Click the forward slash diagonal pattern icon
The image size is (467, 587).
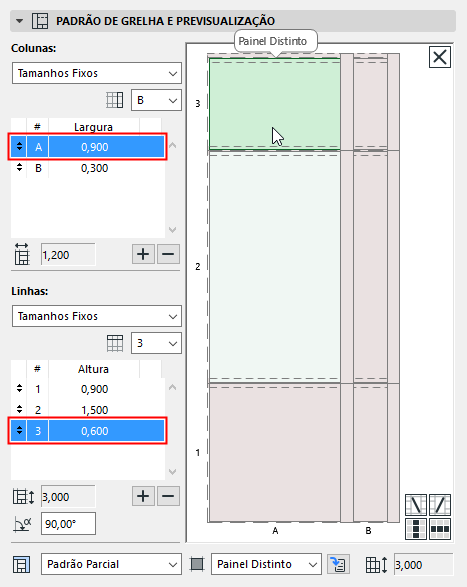click(x=440, y=505)
